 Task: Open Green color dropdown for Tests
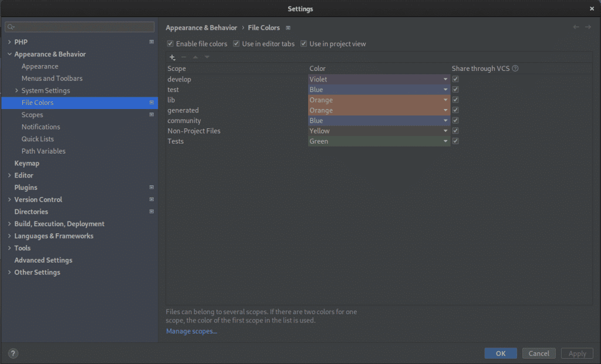click(379, 141)
